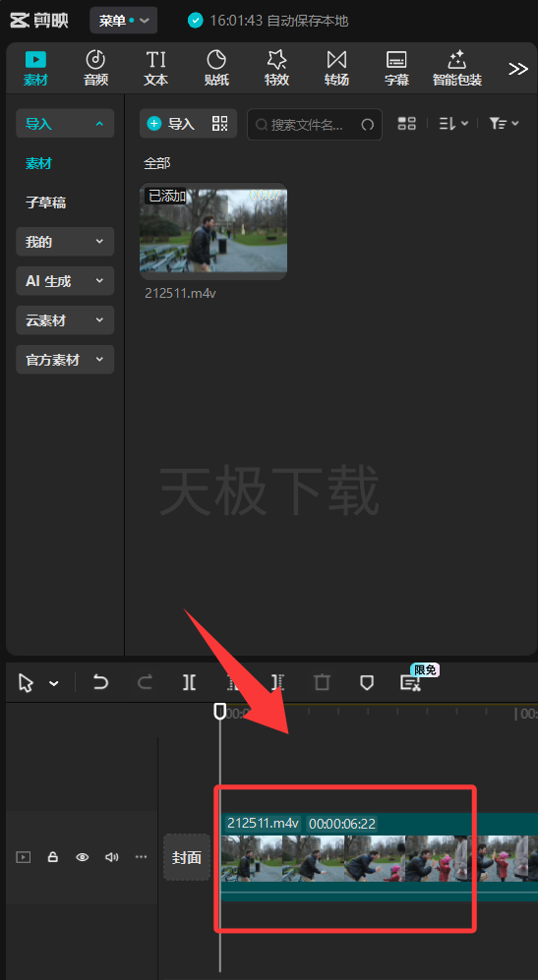
Task: Click the split clip tool icon
Action: pos(189,682)
